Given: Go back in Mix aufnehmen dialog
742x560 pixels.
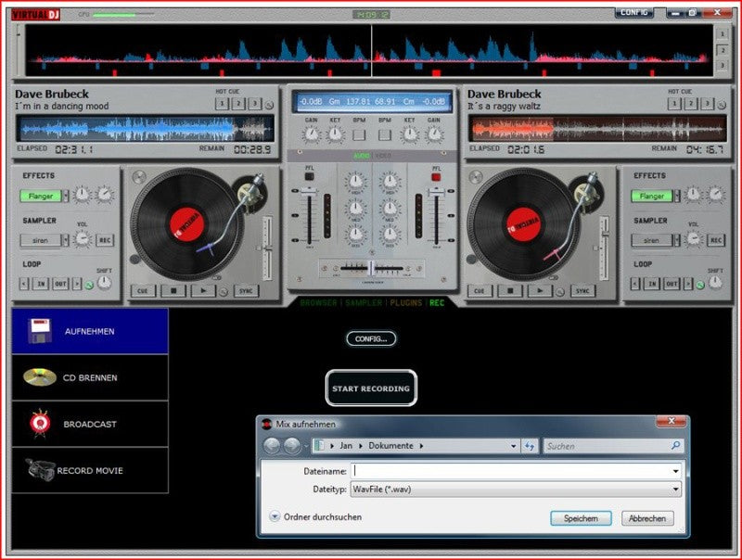Looking at the screenshot, I should click(272, 446).
